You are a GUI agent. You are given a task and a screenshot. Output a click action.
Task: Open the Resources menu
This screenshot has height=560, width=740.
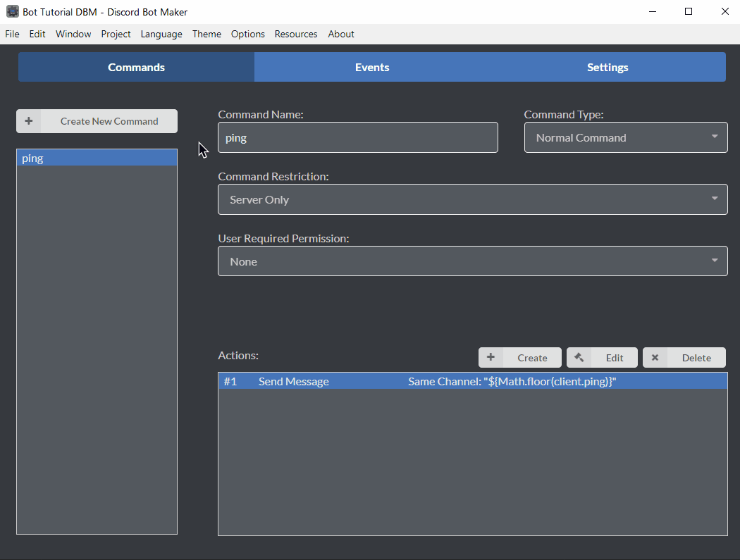[296, 34]
